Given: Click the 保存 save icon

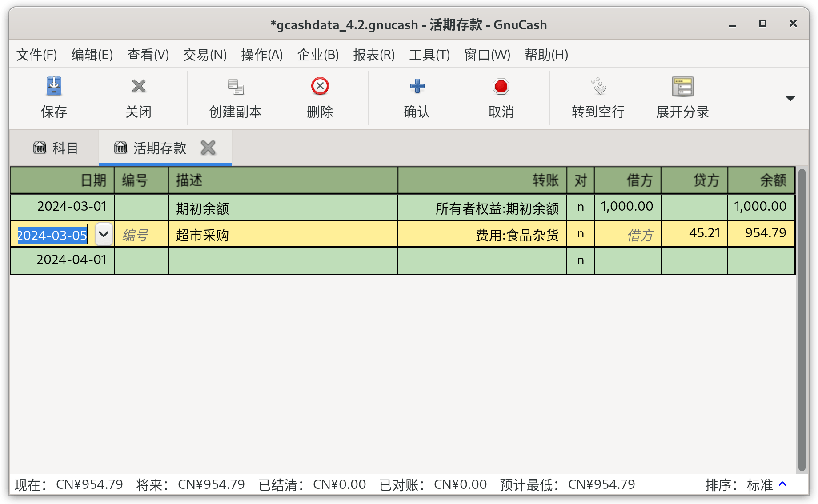Looking at the screenshot, I should tap(54, 86).
